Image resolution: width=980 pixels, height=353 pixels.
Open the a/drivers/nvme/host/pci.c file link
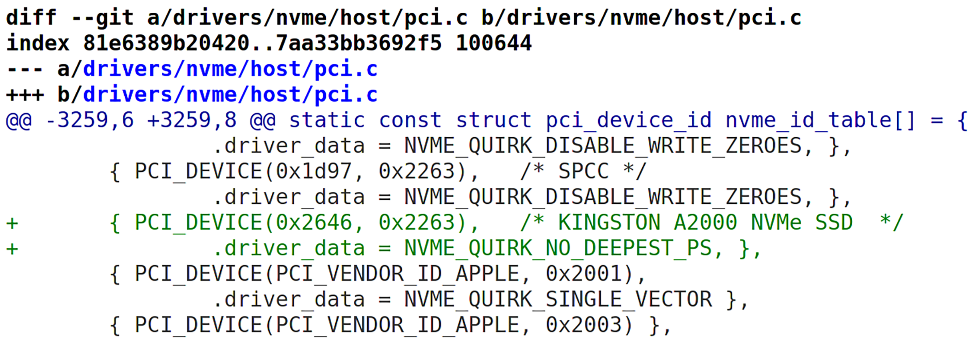click(230, 69)
